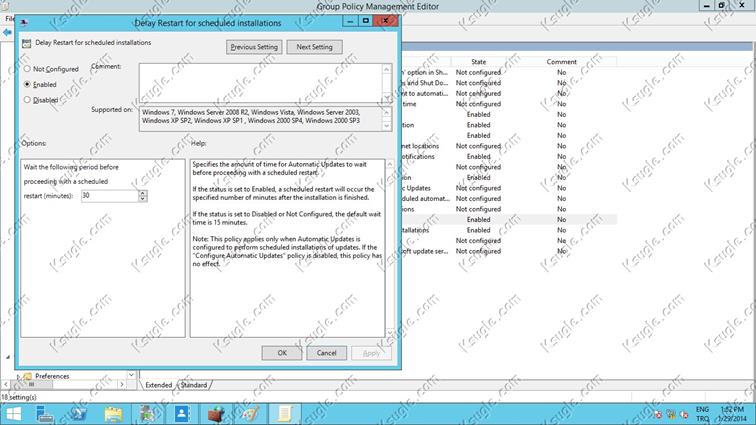Sort by the State column header
This screenshot has width=756, height=425.
pyautogui.click(x=478, y=62)
